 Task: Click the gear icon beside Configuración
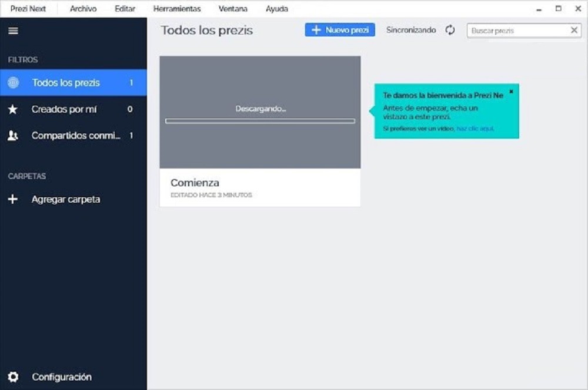pos(13,376)
